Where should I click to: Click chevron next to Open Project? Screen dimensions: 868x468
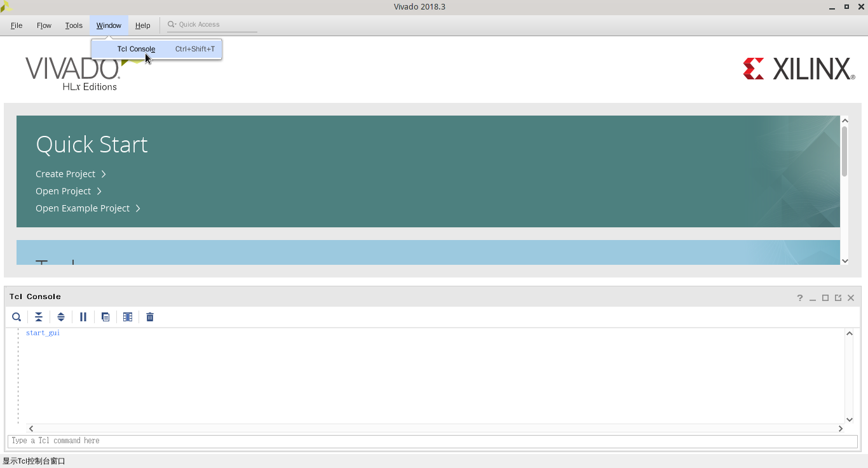pyautogui.click(x=99, y=191)
